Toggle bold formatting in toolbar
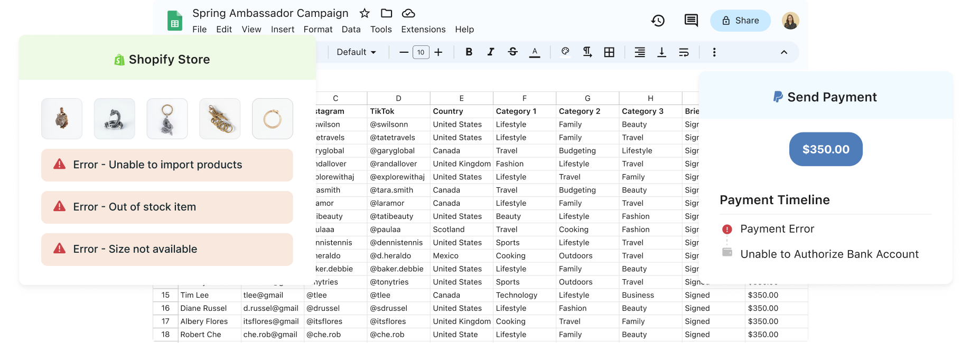980x343 pixels. coord(469,52)
